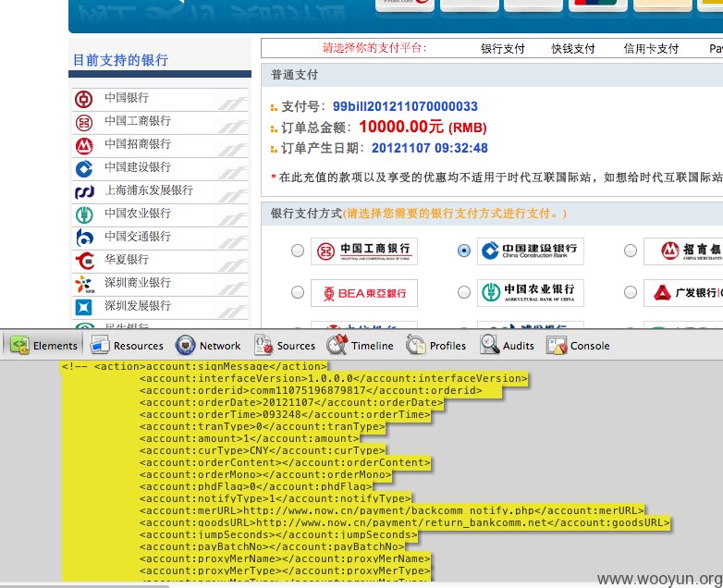The height and width of the screenshot is (588, 723).
Task: Select the 招商银行 radio button
Action: [631, 251]
